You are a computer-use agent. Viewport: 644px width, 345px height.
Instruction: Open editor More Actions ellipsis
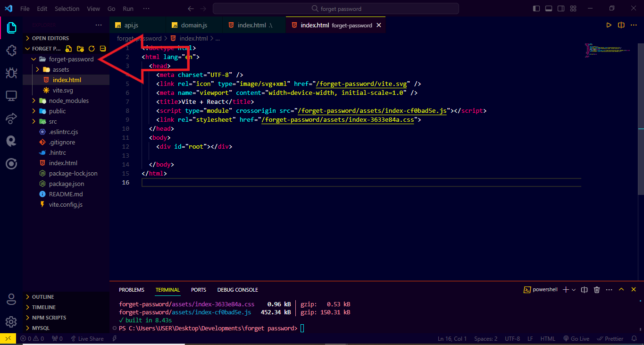click(x=634, y=25)
